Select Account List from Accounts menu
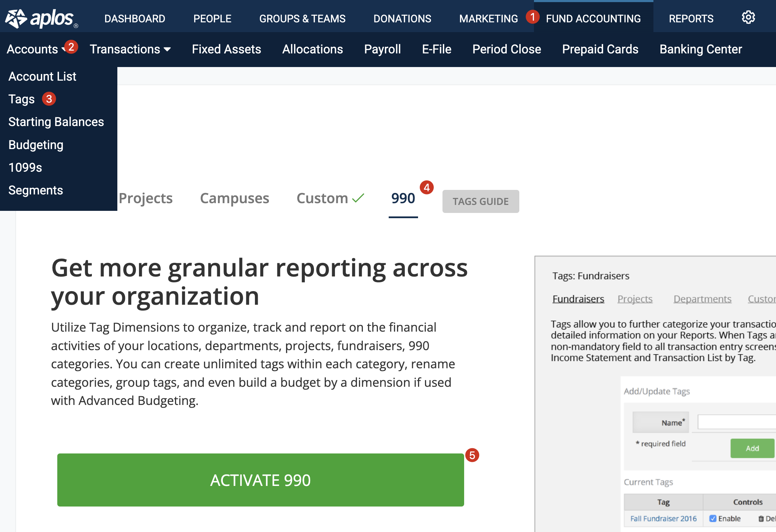The width and height of the screenshot is (776, 532). pyautogui.click(x=42, y=76)
